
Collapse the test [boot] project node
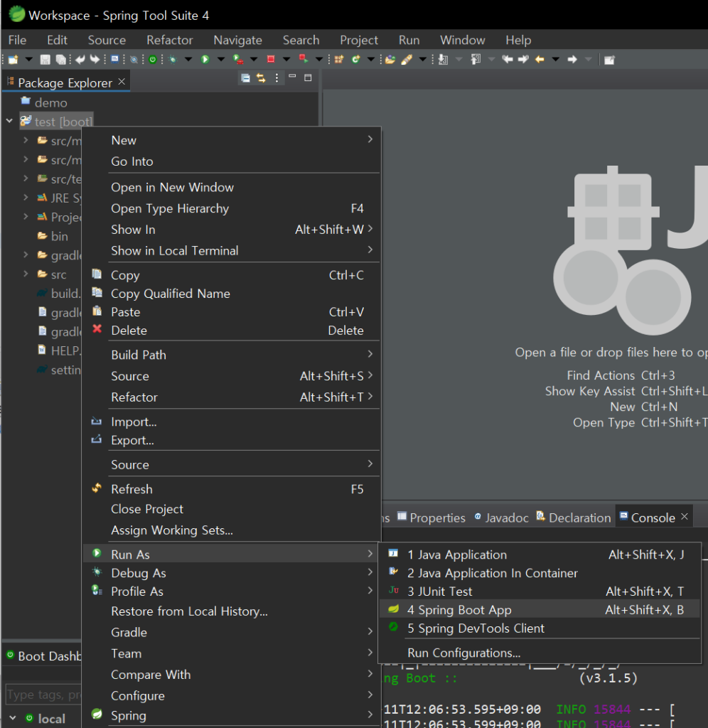tap(10, 122)
